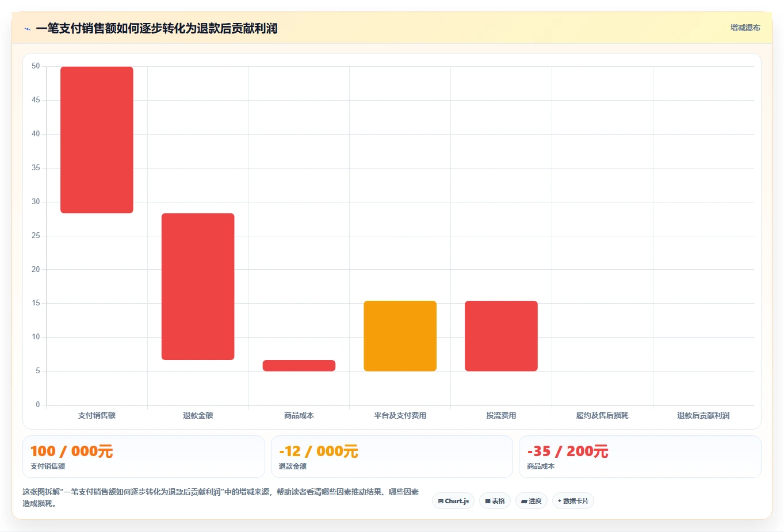
Task: Click the orange 平台及支付费用 bar
Action: pyautogui.click(x=400, y=336)
